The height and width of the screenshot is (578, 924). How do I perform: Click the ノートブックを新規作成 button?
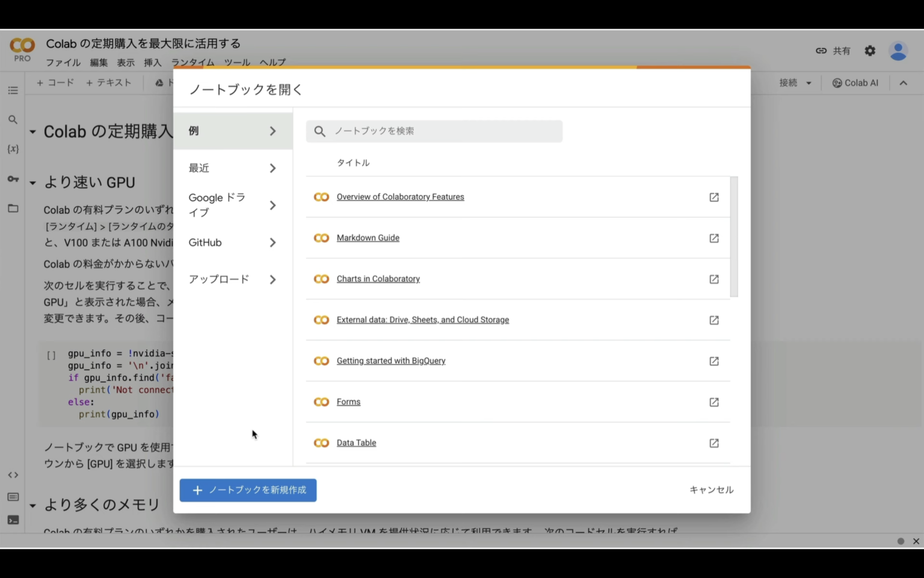[x=248, y=489]
